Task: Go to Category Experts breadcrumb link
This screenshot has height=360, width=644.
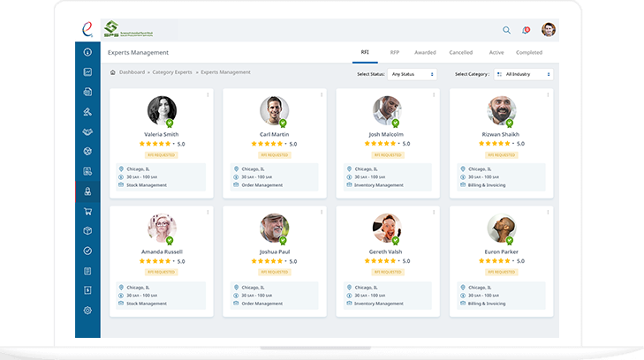Action: (172, 72)
